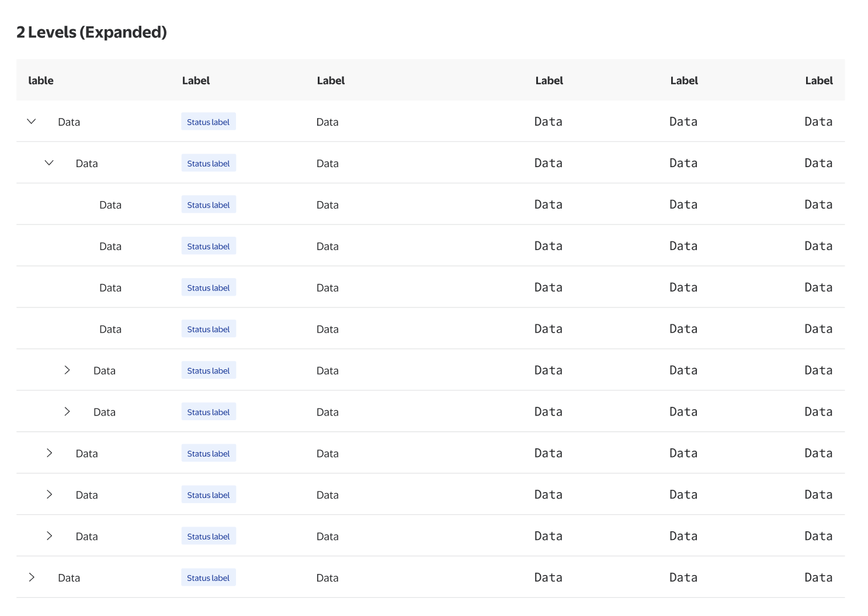Click the 'Label' header above the status labels
The image size is (868, 616).
(196, 81)
